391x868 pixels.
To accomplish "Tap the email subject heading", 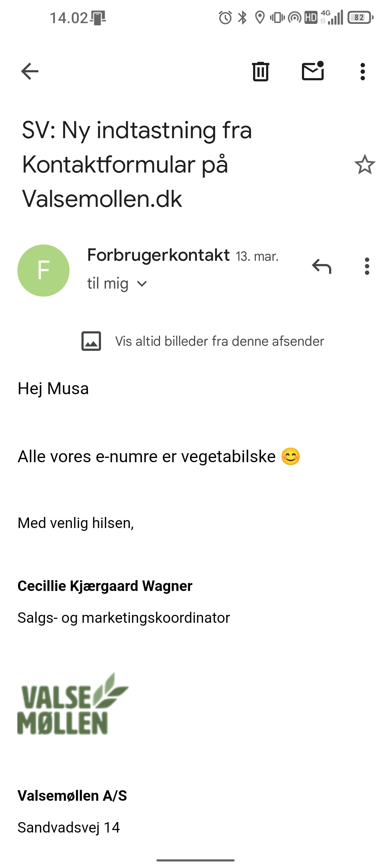I will click(x=138, y=165).
